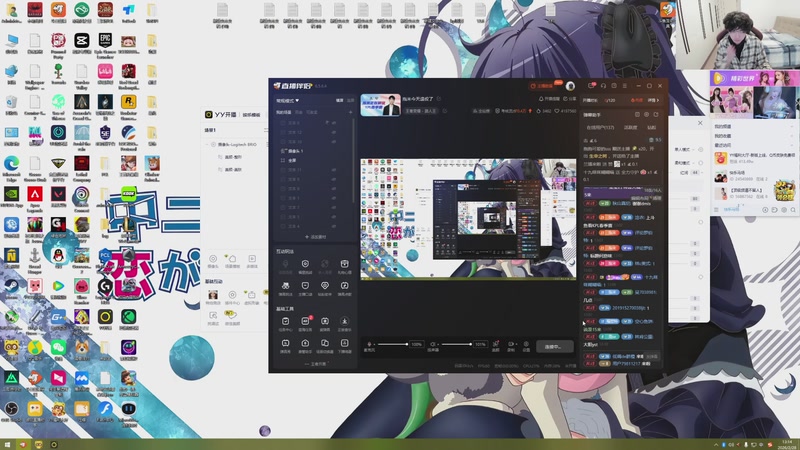This screenshot has height=450, width=800.
Task: Add a new scene with plus icon
Action: point(351,112)
